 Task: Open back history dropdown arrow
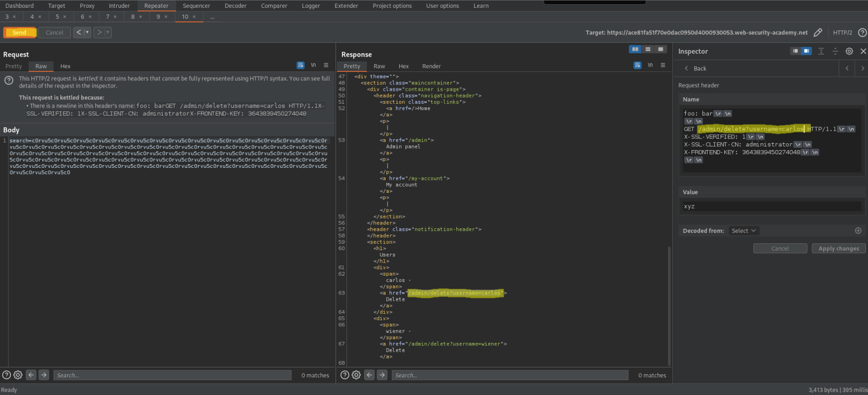(x=88, y=32)
